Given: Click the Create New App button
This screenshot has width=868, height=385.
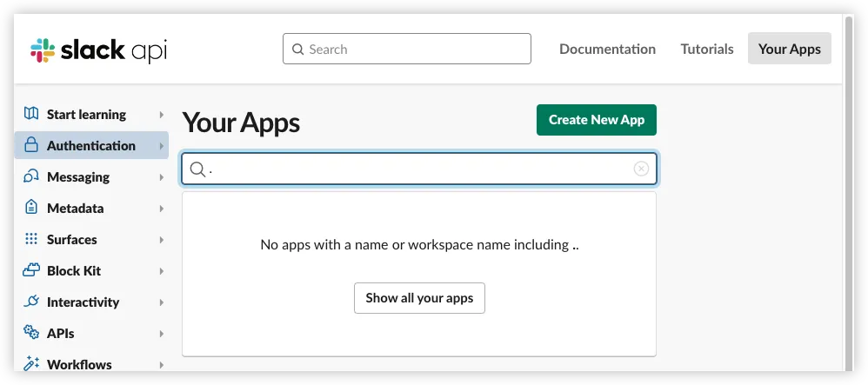Looking at the screenshot, I should (x=596, y=120).
